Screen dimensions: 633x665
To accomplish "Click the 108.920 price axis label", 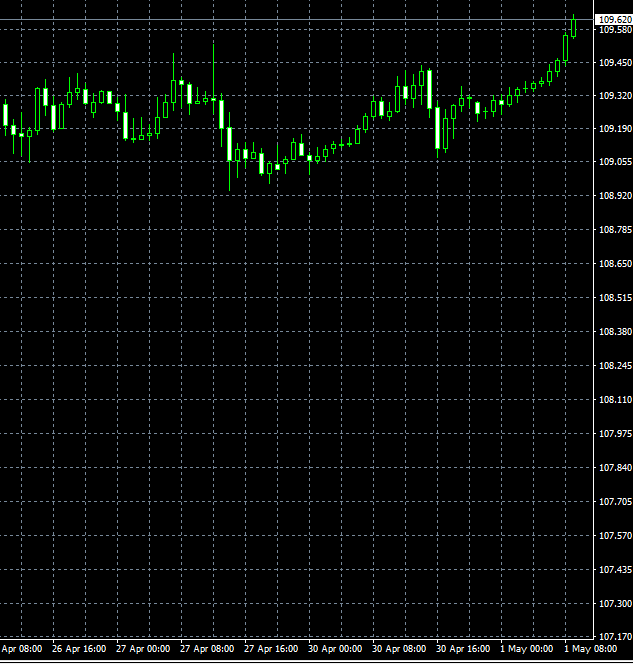I will click(615, 196).
